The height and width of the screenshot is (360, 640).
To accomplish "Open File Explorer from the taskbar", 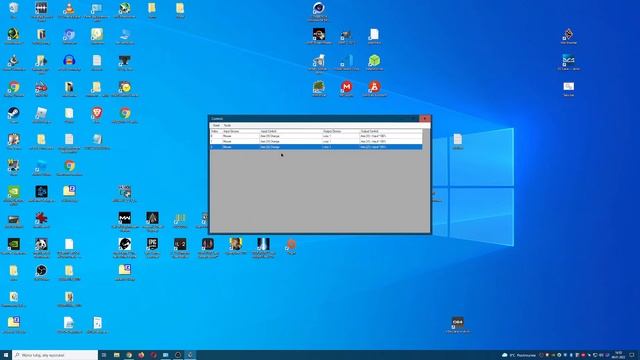I will click(117, 355).
